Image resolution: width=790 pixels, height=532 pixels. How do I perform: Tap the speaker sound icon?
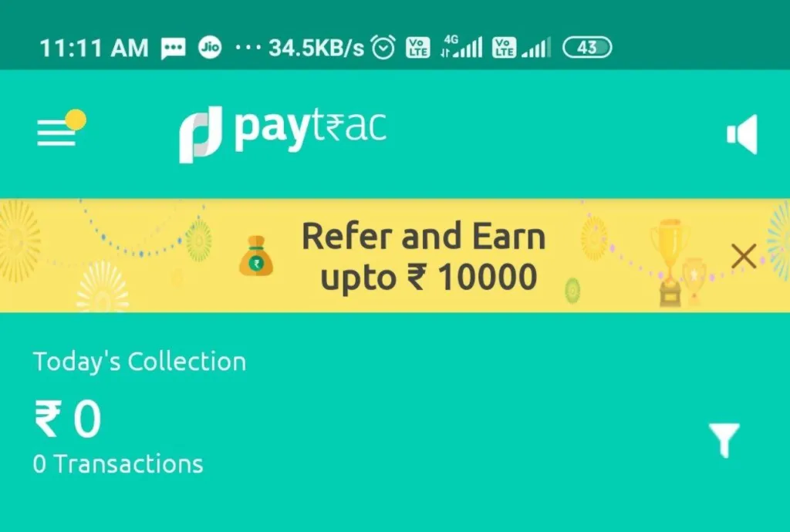pyautogui.click(x=742, y=134)
